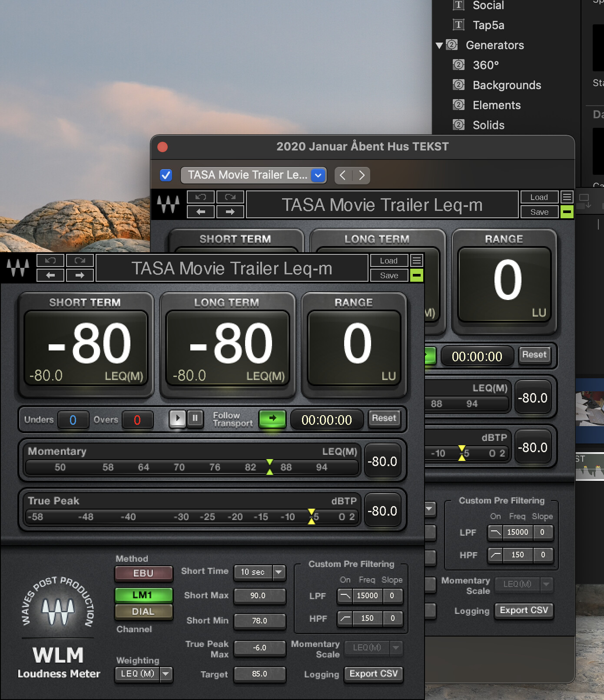Image resolution: width=604 pixels, height=700 pixels.
Task: Click undo in the rear TEKST plugin window
Action: pyautogui.click(x=200, y=197)
